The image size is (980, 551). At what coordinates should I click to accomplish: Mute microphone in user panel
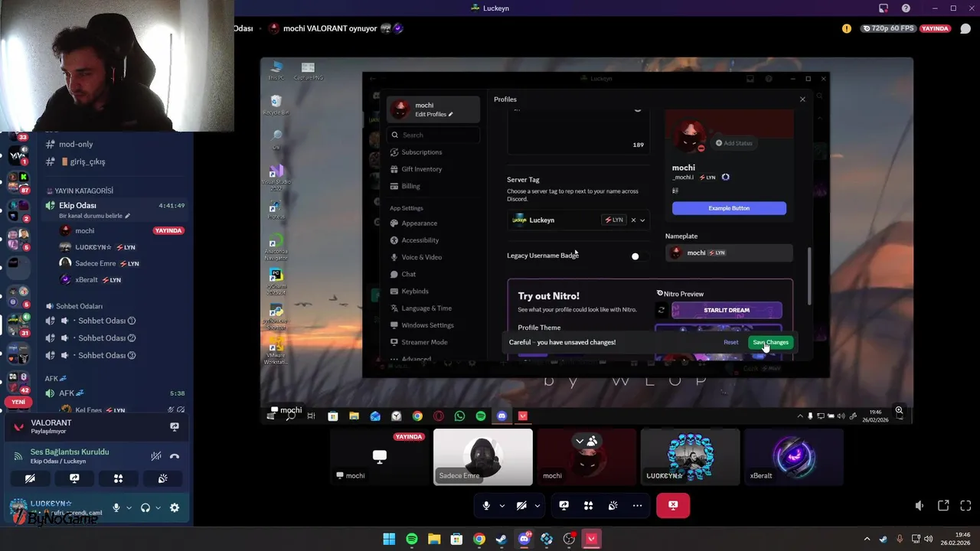click(116, 507)
